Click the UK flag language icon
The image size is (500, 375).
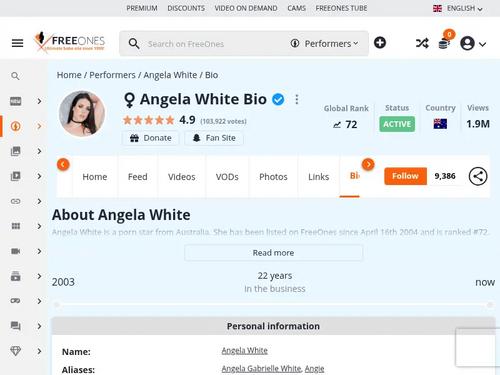point(437,8)
